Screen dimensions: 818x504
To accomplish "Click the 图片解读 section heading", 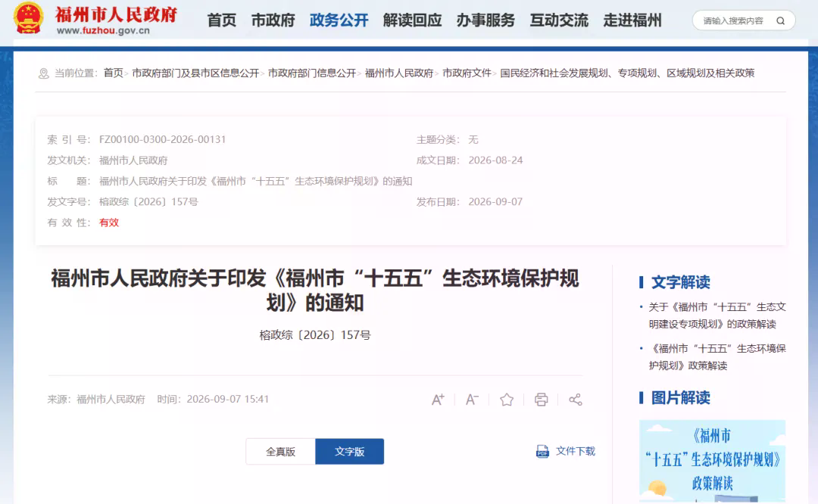I will [680, 397].
